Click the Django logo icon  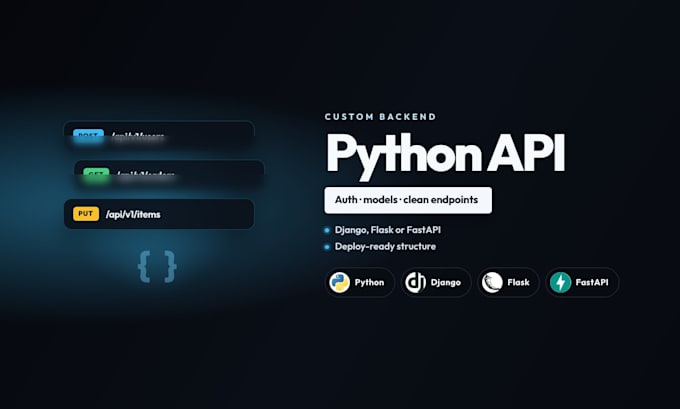[x=415, y=282]
